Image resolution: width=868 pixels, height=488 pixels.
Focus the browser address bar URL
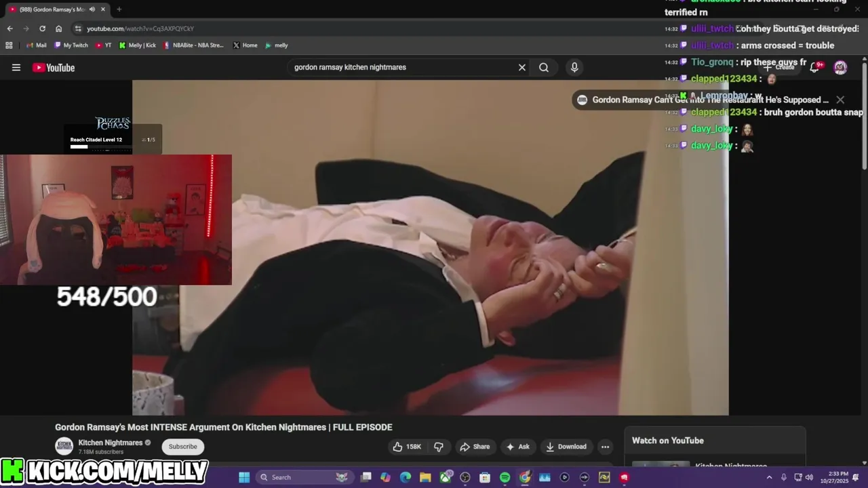pyautogui.click(x=140, y=28)
